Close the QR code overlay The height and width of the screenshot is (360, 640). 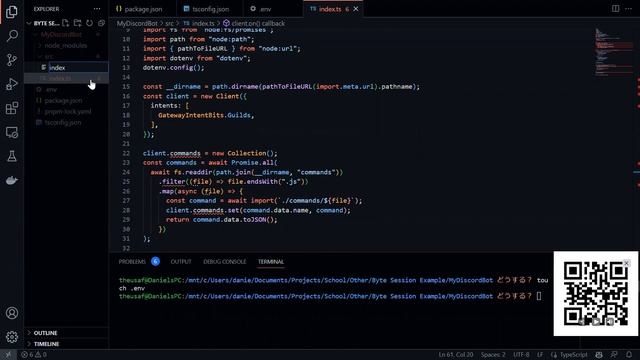[627, 263]
